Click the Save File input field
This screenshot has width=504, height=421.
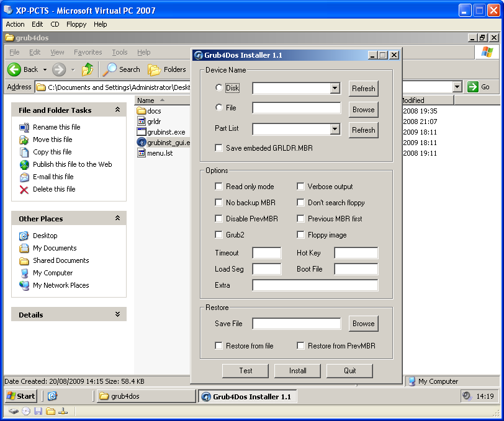(x=296, y=324)
